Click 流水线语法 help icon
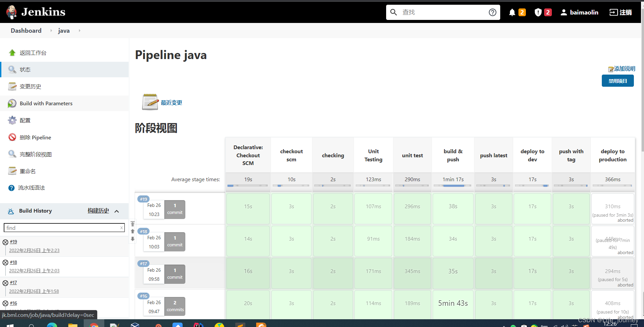Viewport: 644px width, 327px height. pos(11,188)
